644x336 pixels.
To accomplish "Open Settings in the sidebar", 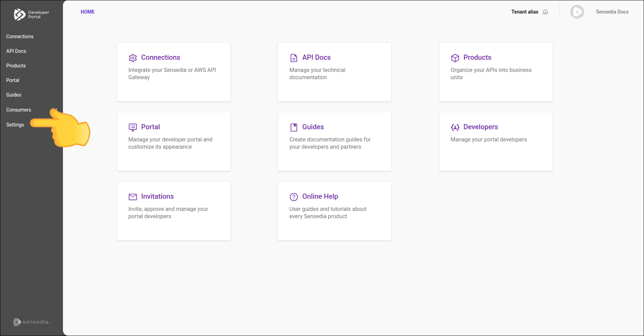I will coord(15,125).
